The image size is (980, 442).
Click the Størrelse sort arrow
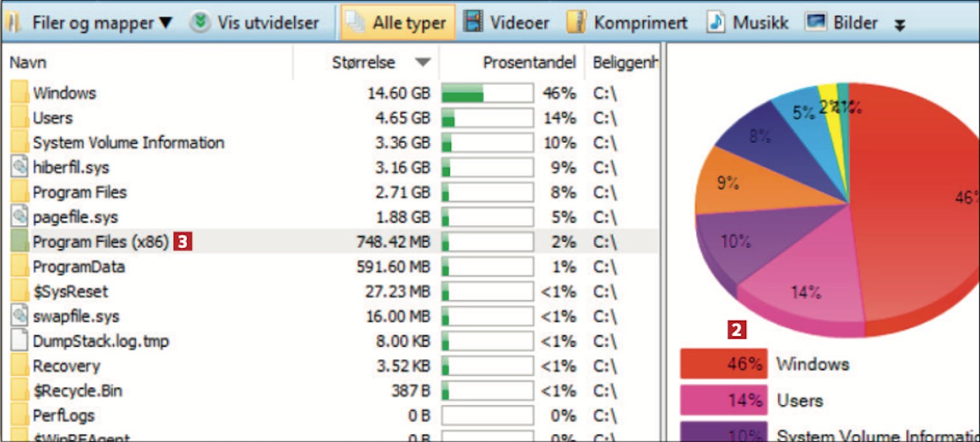pyautogui.click(x=423, y=63)
